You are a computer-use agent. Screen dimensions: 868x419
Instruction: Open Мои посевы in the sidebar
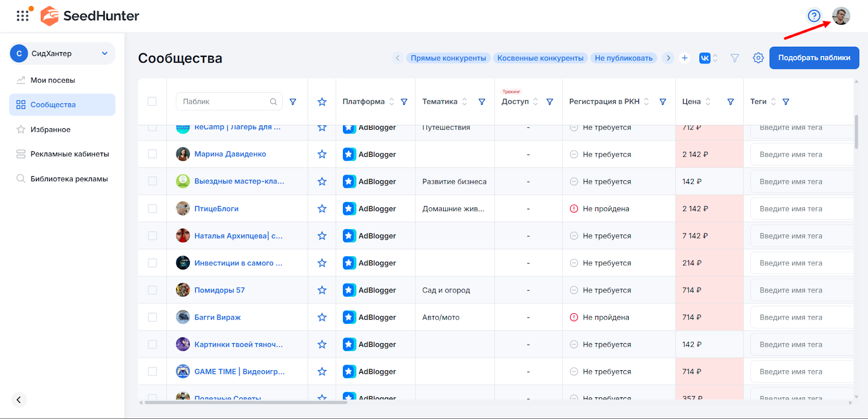[53, 80]
